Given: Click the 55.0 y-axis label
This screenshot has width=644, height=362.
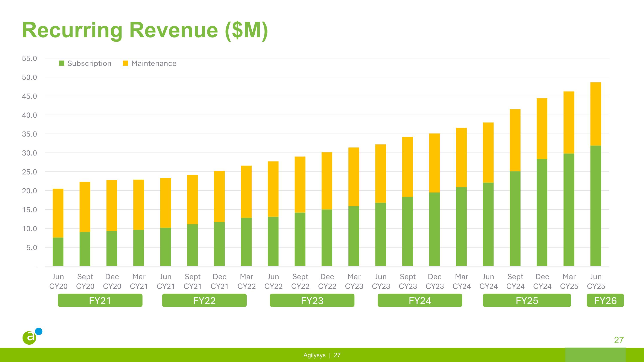Looking at the screenshot, I should tap(29, 58).
